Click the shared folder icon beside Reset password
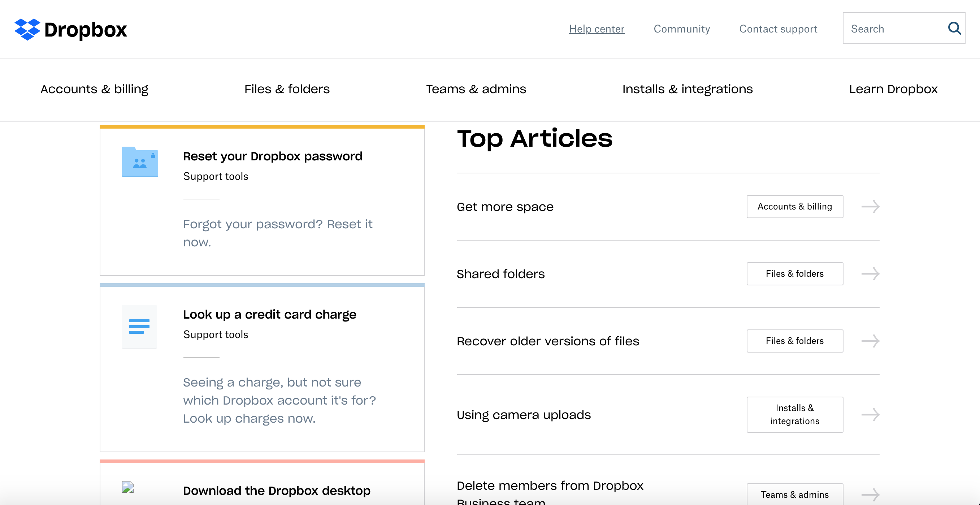The height and width of the screenshot is (505, 980). point(140,162)
